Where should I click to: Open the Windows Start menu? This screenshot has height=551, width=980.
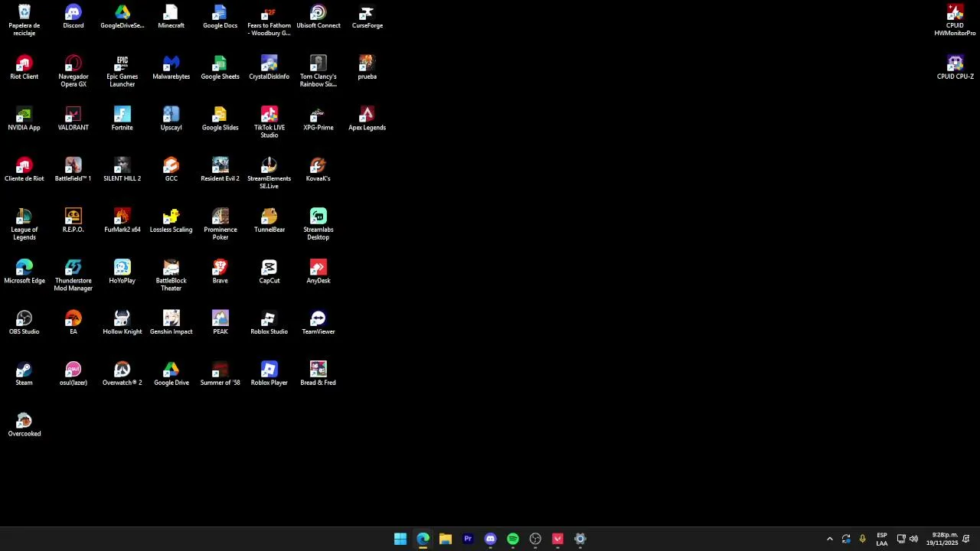(400, 539)
